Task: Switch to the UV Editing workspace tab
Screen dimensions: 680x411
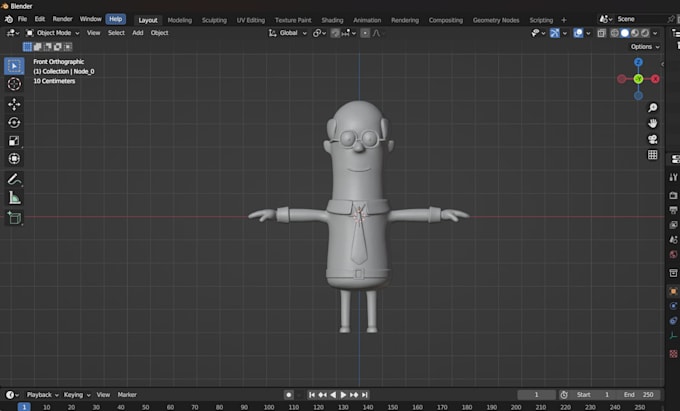Action: [x=251, y=20]
